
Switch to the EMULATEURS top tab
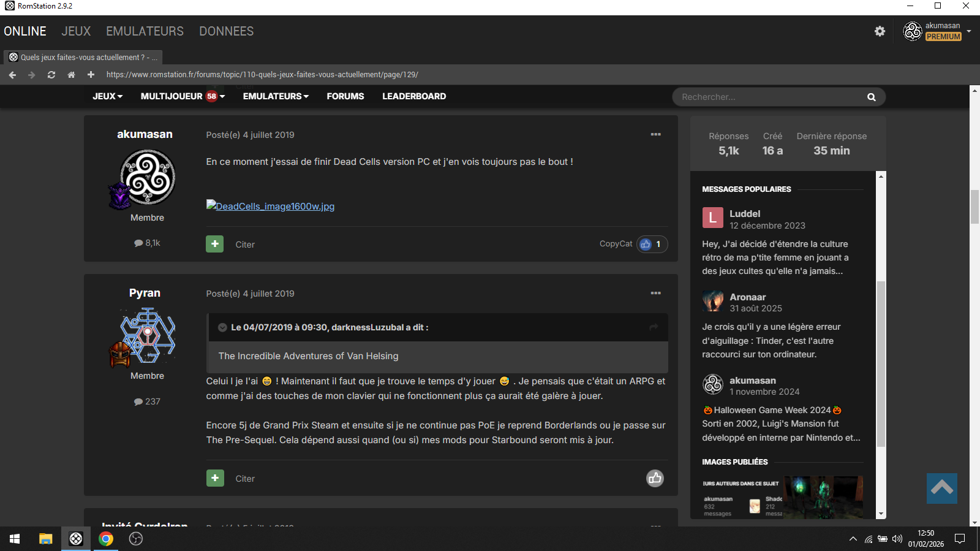tap(145, 31)
